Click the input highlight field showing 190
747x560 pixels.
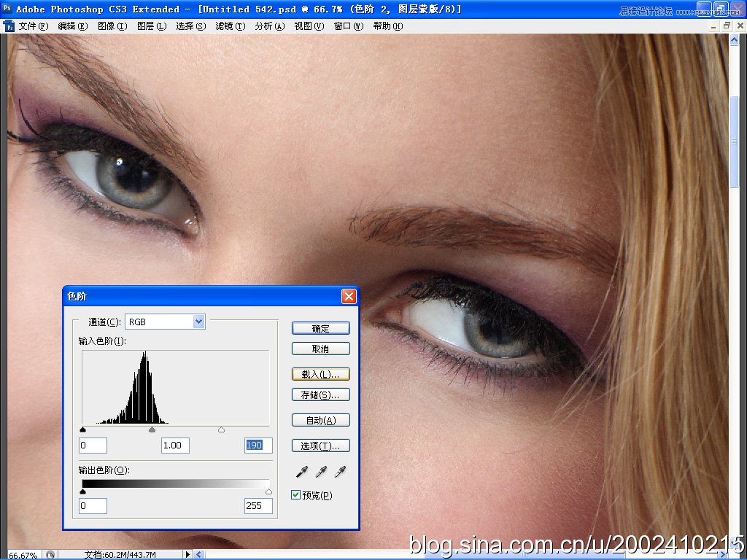point(258,446)
